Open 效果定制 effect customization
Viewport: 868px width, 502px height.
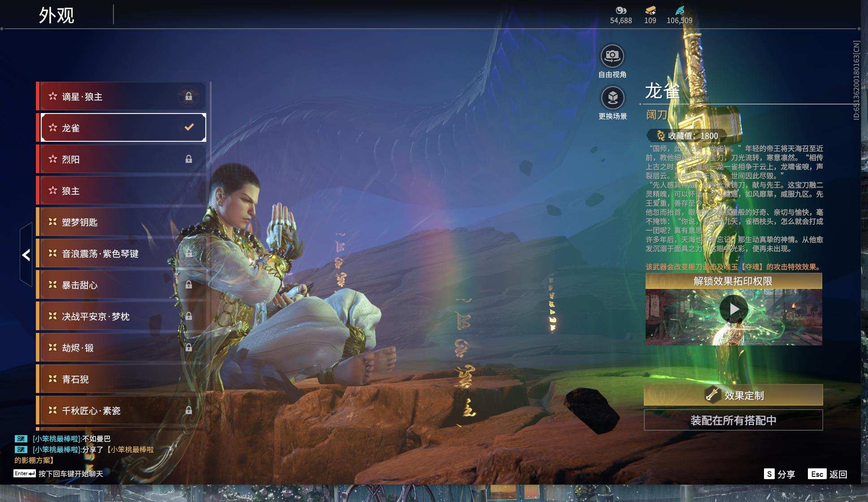pos(733,395)
